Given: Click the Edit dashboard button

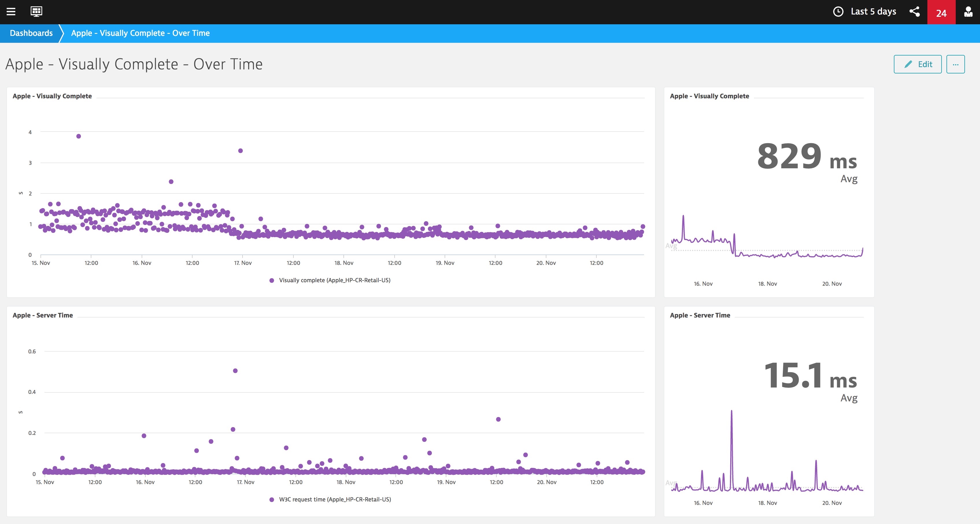Looking at the screenshot, I should (918, 64).
